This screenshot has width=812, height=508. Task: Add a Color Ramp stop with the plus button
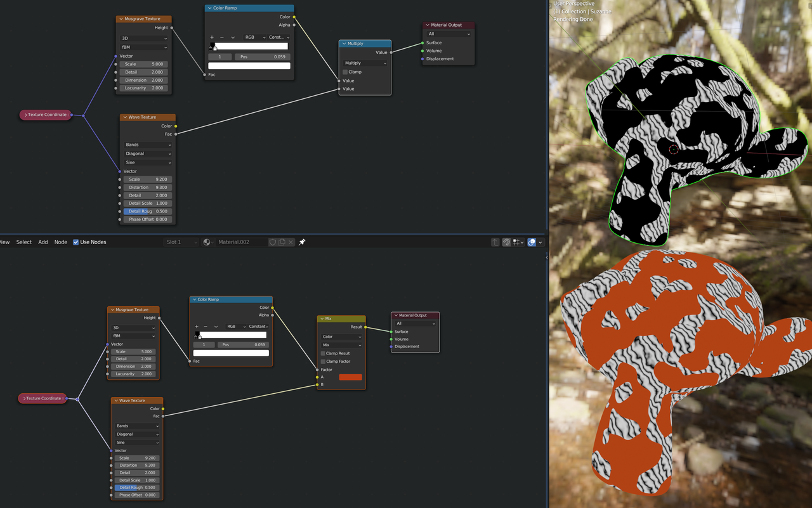tap(196, 326)
